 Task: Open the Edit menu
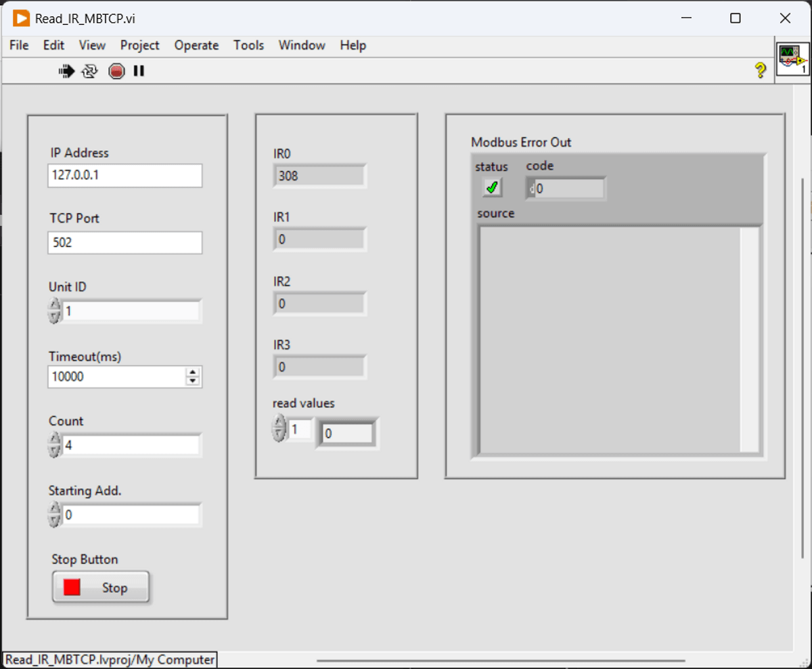(x=53, y=45)
